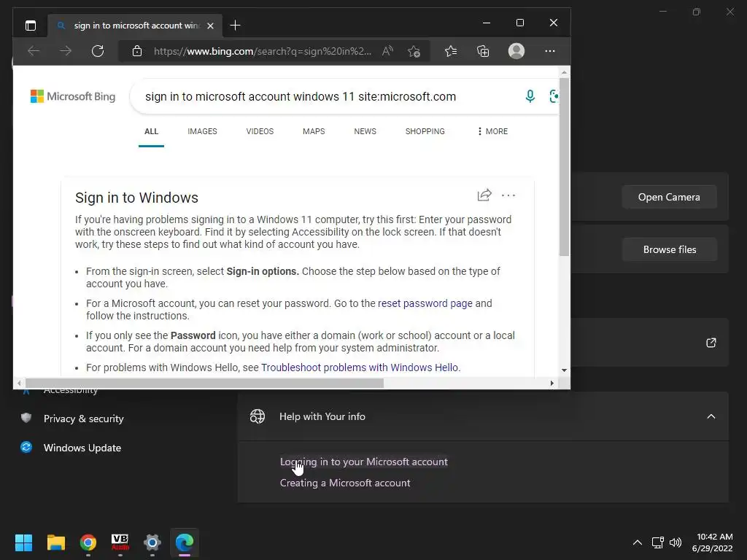
Task: Launch Google Chrome from the taskbar
Action: tap(88, 542)
